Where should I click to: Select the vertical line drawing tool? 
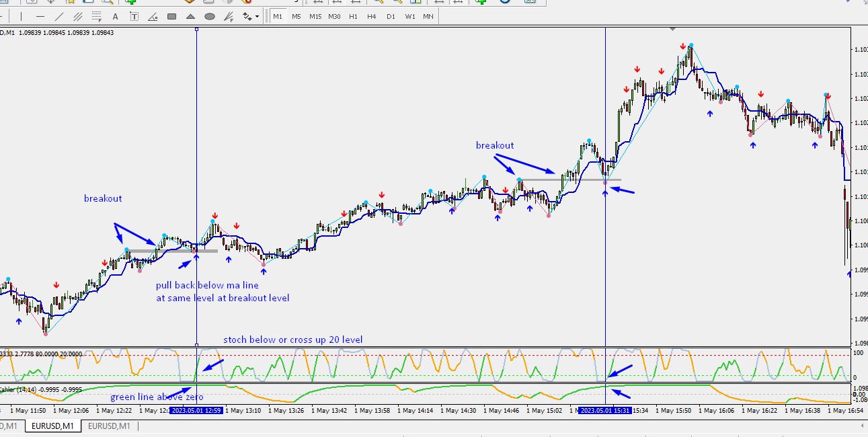click(x=22, y=16)
